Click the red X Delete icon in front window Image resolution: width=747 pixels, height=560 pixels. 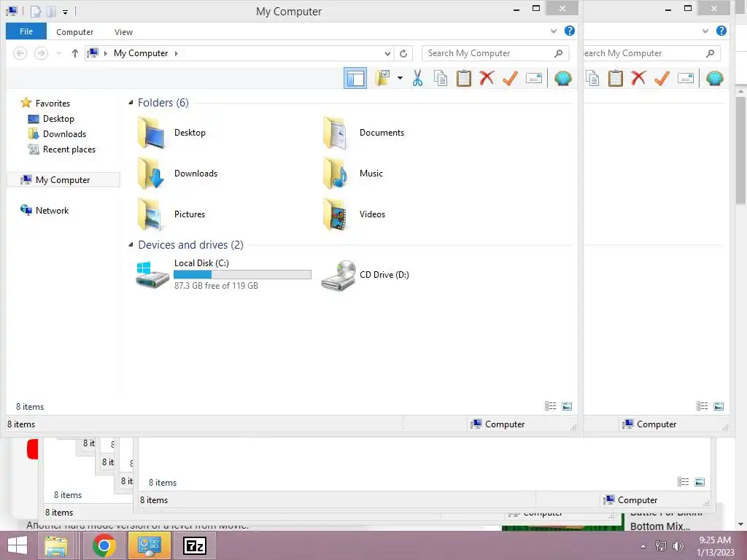487,78
